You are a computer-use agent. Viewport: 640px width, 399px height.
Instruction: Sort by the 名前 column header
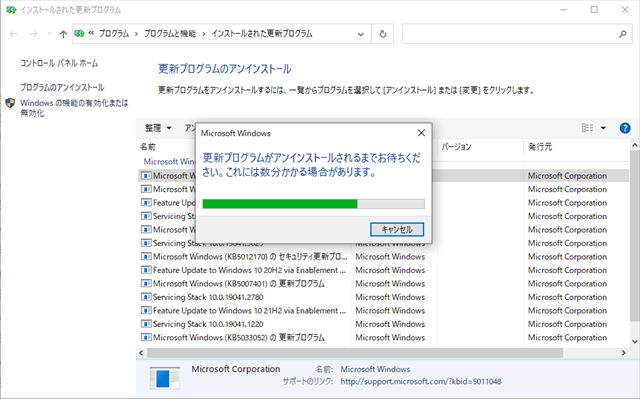click(148, 147)
